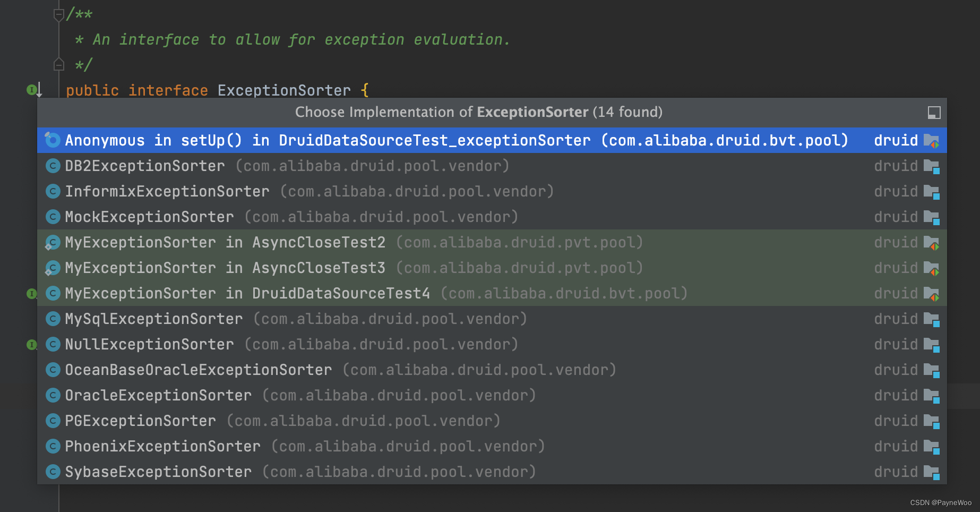The height and width of the screenshot is (512, 980).
Task: Select MyExceptionSorter in AsyncCloseTest2
Action: [492, 242]
